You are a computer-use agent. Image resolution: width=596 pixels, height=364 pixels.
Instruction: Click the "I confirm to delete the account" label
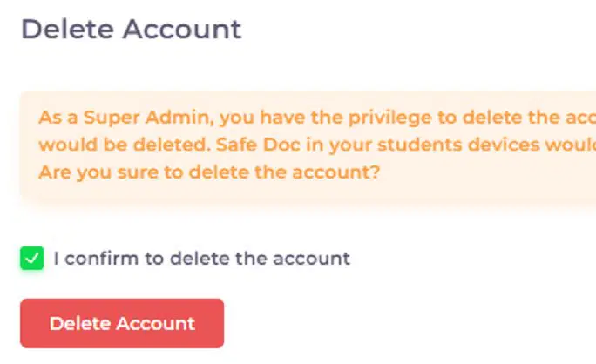(201, 259)
